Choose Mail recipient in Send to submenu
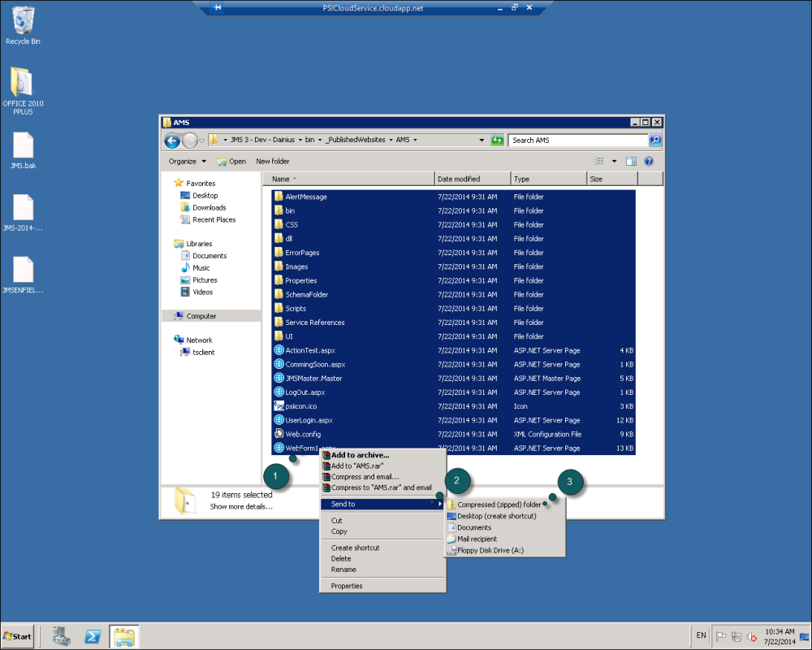The width and height of the screenshot is (812, 650). [505, 539]
